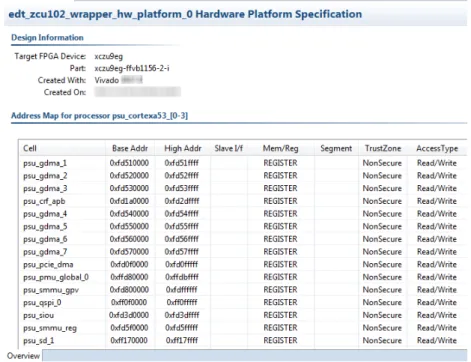Click the psu_qspi_0 row
This screenshot has width=471, height=362.
[x=243, y=302]
